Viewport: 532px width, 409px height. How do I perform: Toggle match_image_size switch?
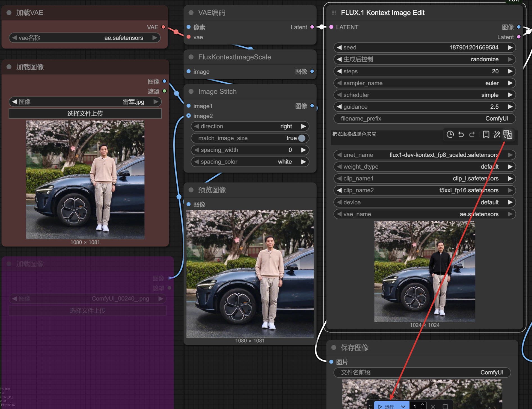[302, 138]
